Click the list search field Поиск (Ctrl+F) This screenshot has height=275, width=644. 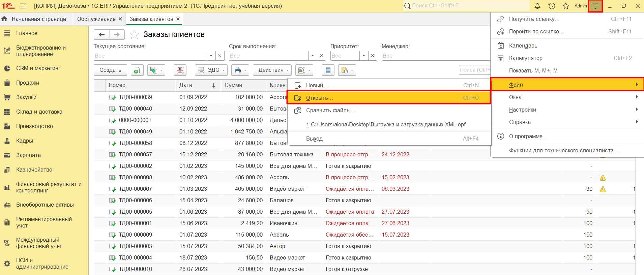tap(474, 70)
